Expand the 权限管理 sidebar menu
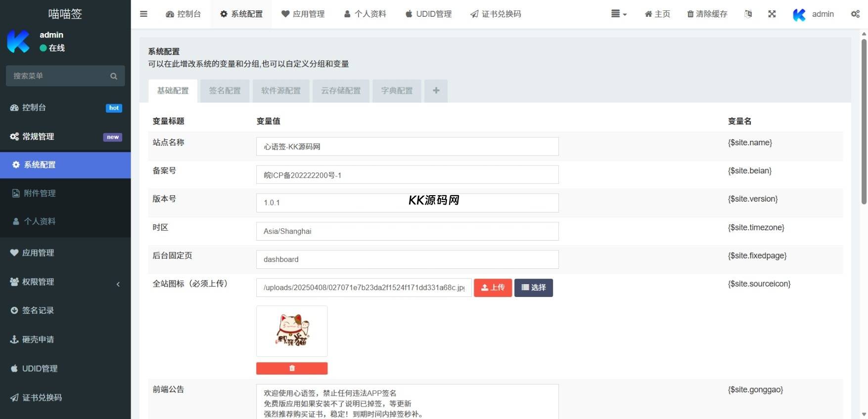 [65, 282]
